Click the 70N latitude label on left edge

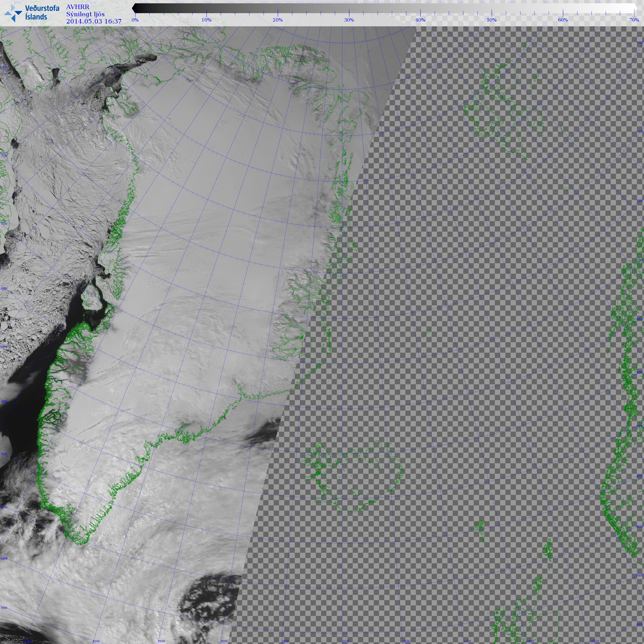click(x=4, y=224)
